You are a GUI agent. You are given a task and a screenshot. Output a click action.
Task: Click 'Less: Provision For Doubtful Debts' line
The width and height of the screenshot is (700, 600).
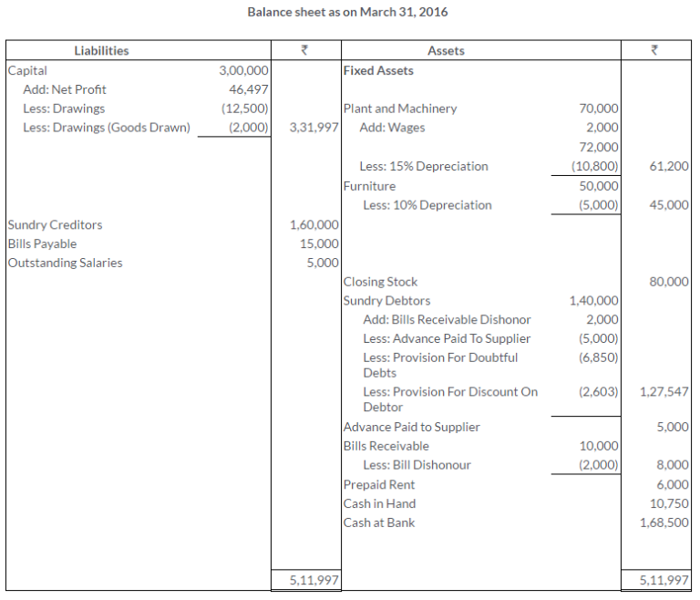pyautogui.click(x=440, y=366)
